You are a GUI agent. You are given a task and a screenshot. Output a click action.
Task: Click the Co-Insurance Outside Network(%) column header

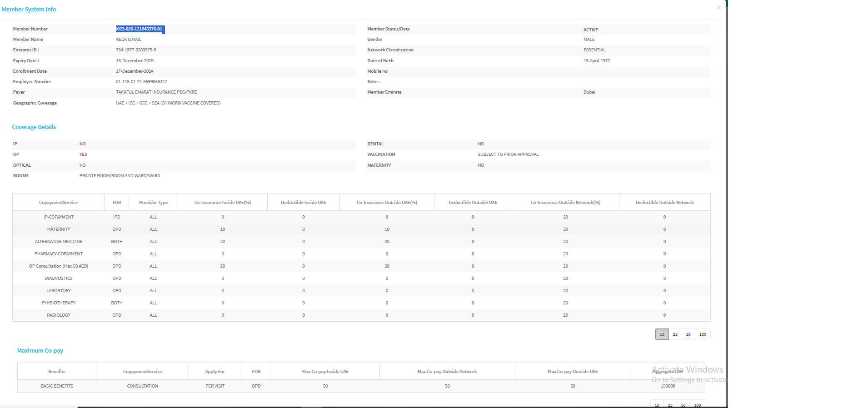[x=565, y=203]
